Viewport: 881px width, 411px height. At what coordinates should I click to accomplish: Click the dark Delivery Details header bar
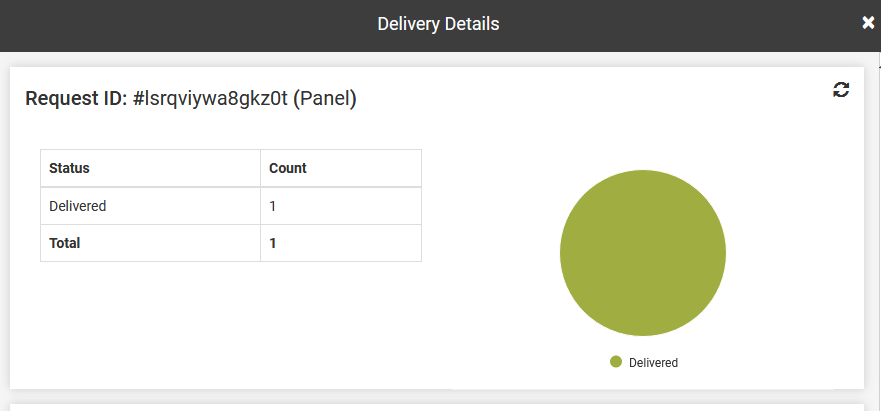(440, 25)
